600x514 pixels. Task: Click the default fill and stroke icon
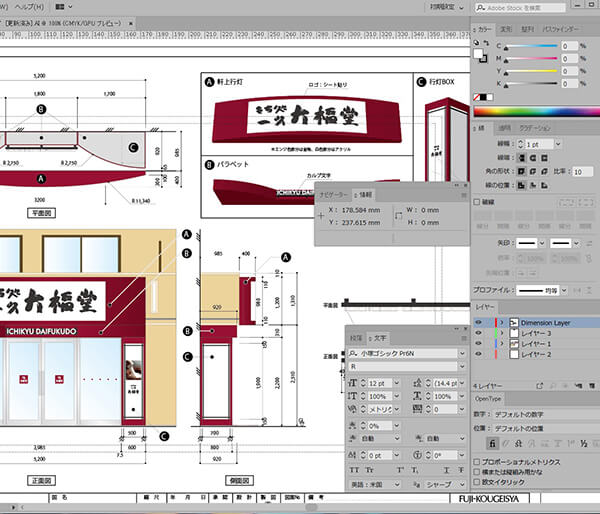[476, 43]
